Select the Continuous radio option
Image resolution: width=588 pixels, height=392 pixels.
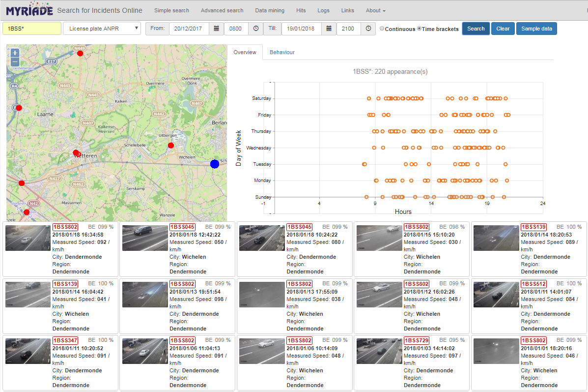pyautogui.click(x=382, y=29)
